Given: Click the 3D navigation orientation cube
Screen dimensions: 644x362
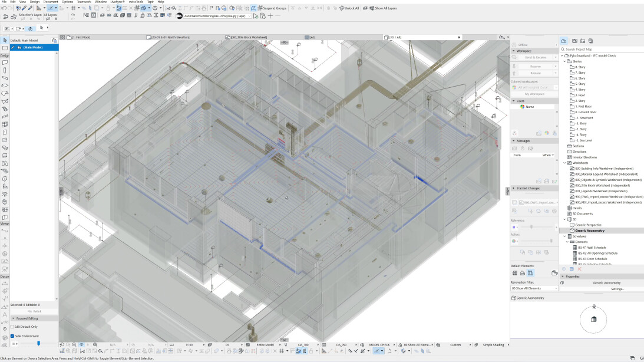Looking at the screenshot, I should pos(593,320).
